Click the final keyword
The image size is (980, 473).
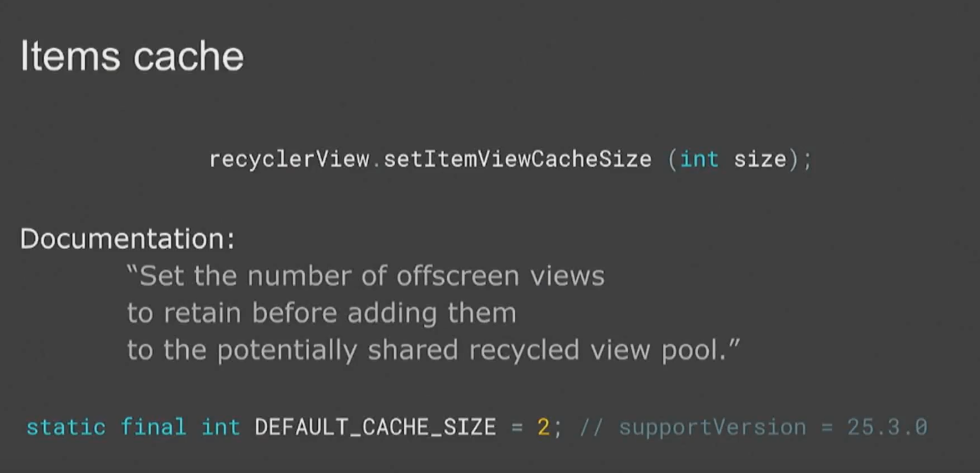(x=153, y=427)
